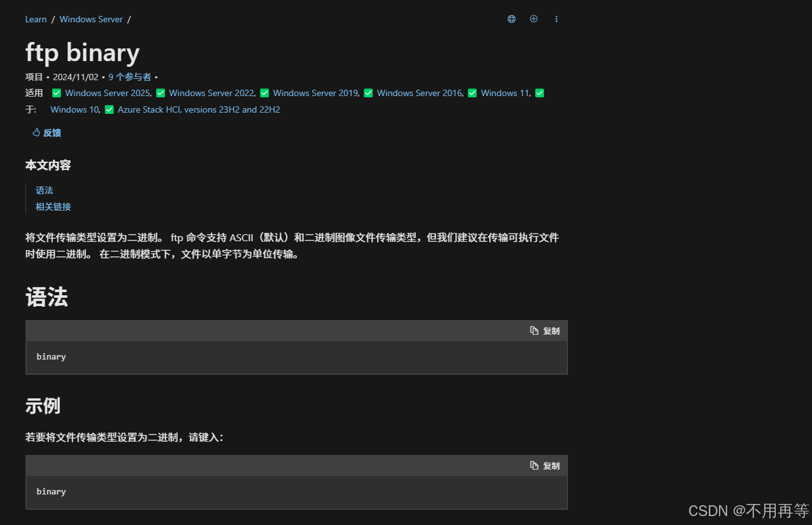The height and width of the screenshot is (525, 812).
Task: Copy the 示例 code block with 复制
Action: [545, 466]
